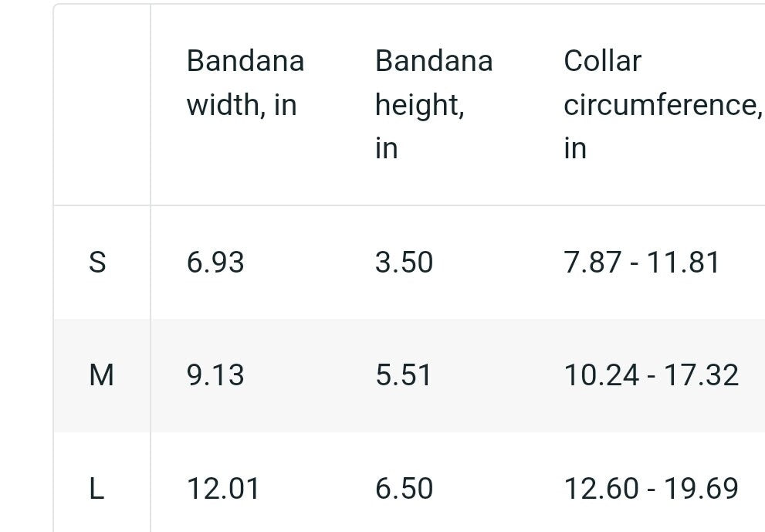
Task: Select the 9.13 width cell for M
Action: [215, 375]
